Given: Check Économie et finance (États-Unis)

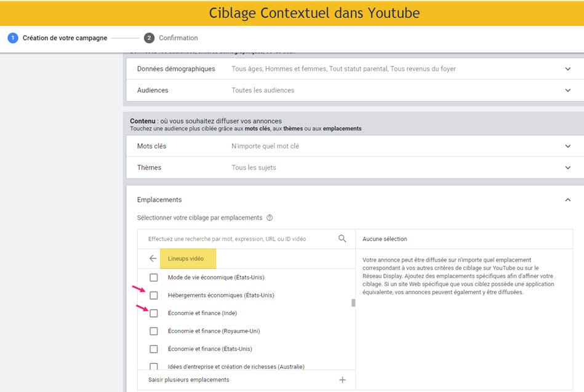Looking at the screenshot, I should [x=153, y=349].
